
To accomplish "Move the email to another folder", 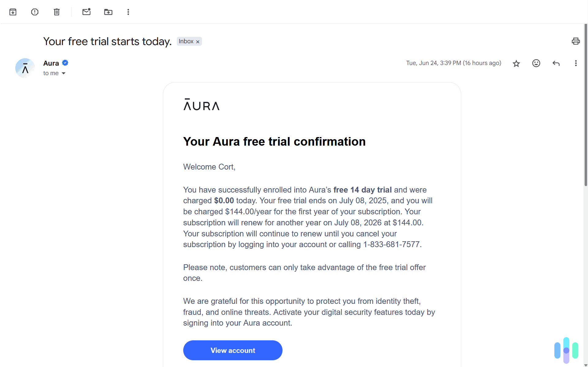I will tap(108, 12).
